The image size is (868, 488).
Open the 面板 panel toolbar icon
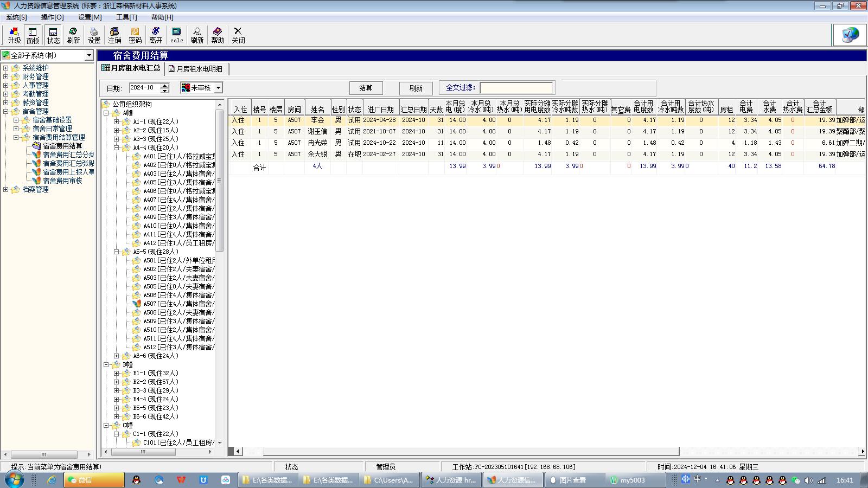tap(33, 35)
